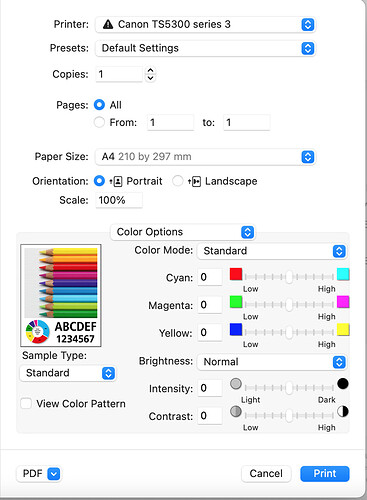Click the Cyan balance slider handle

pos(289,277)
